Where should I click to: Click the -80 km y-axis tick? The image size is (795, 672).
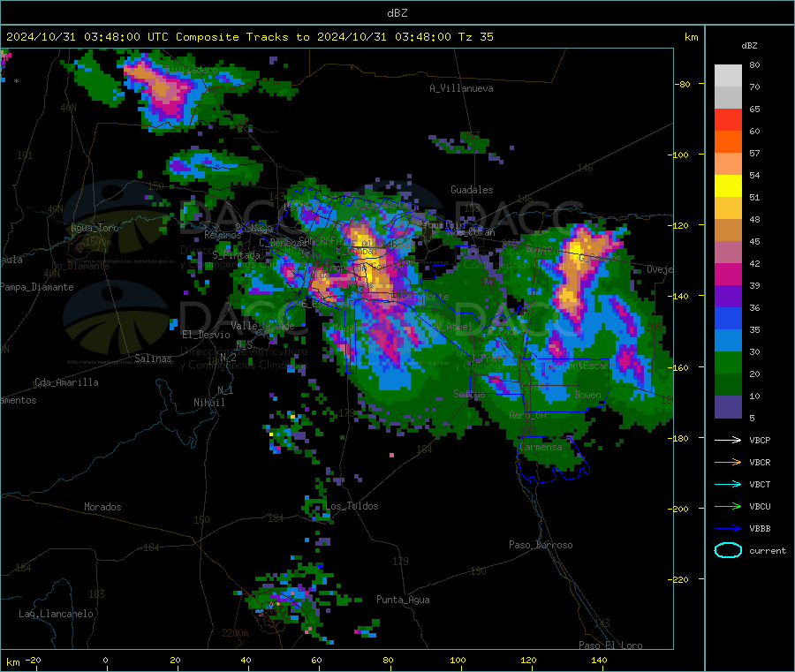point(682,84)
